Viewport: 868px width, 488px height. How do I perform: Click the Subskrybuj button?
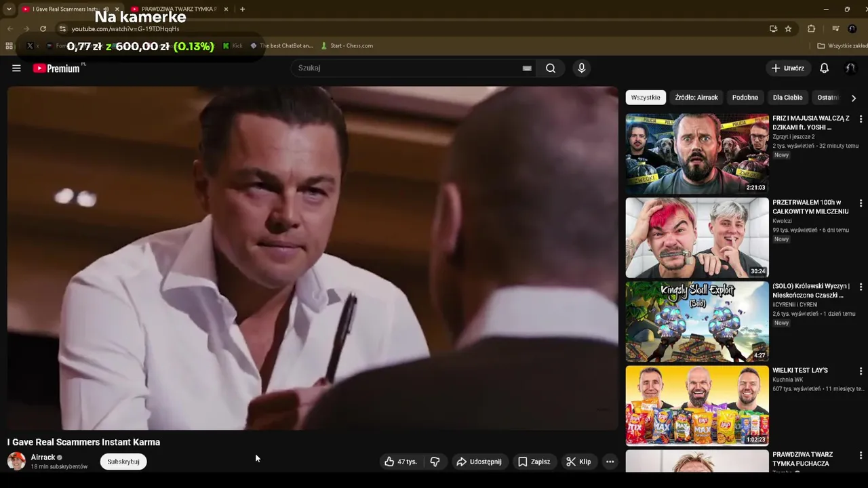click(x=123, y=462)
